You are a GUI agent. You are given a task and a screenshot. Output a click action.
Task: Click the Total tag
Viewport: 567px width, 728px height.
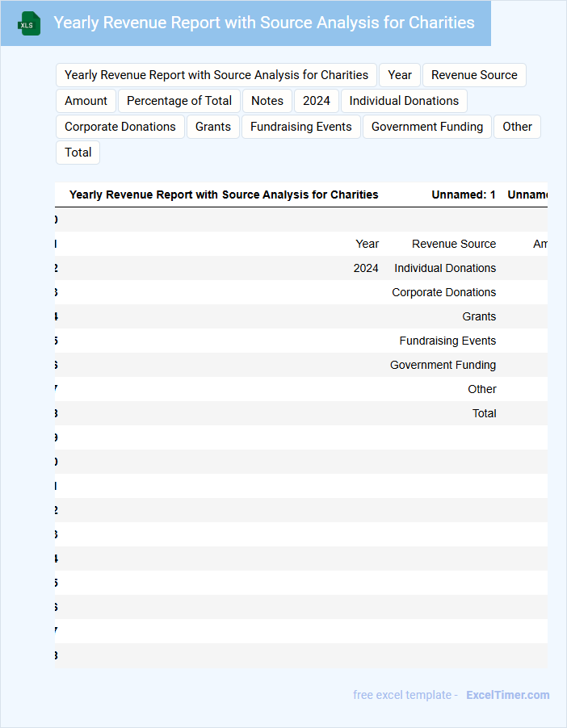click(x=78, y=153)
